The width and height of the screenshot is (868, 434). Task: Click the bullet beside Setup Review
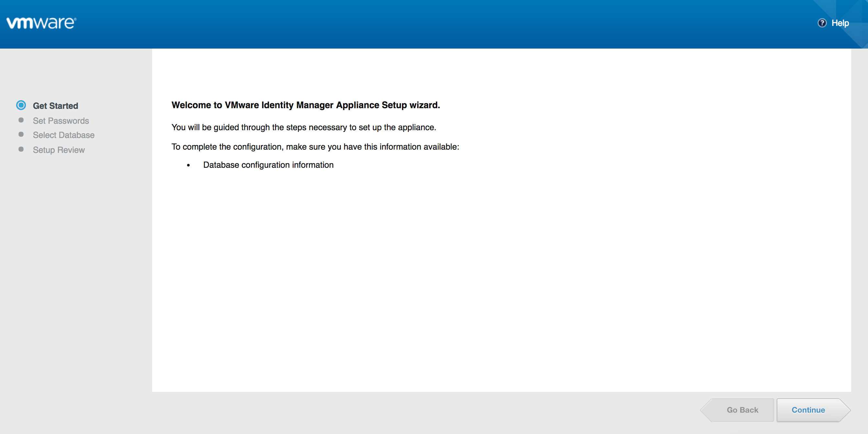click(21, 149)
